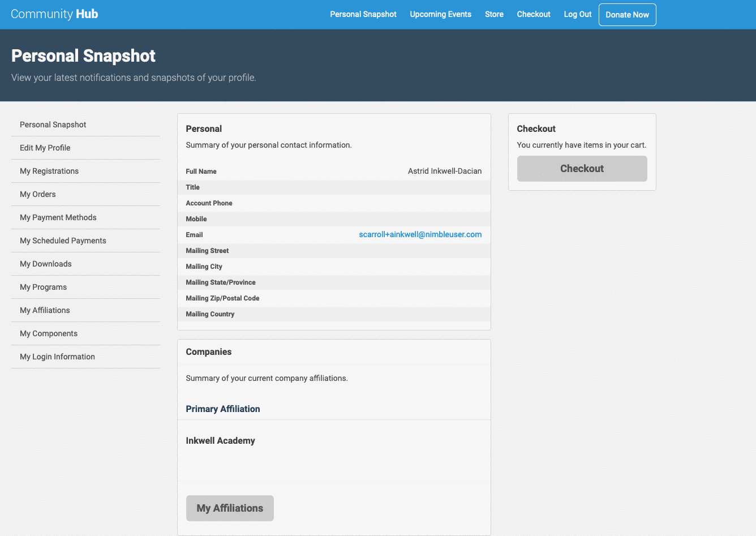Go to Upcoming Events page
Screen dimensions: 756x536
coord(440,14)
